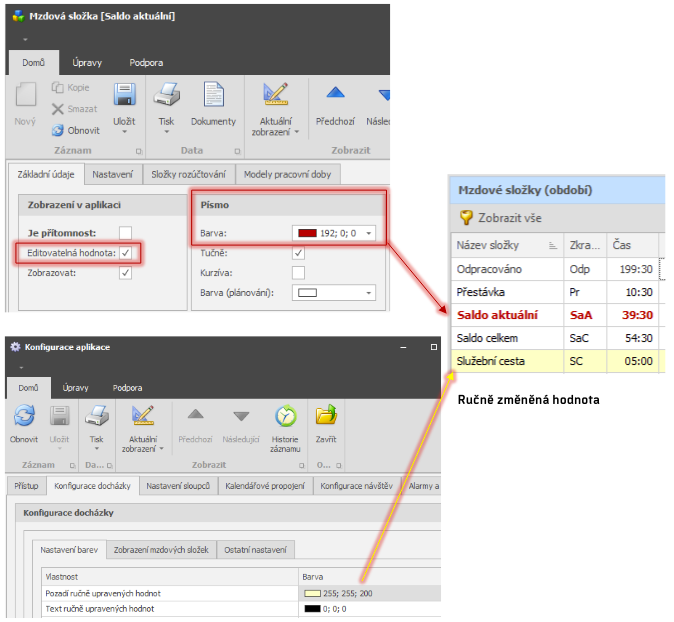
Task: Save with Uložit floppy icon in Mzdová složka
Action: click(x=125, y=95)
